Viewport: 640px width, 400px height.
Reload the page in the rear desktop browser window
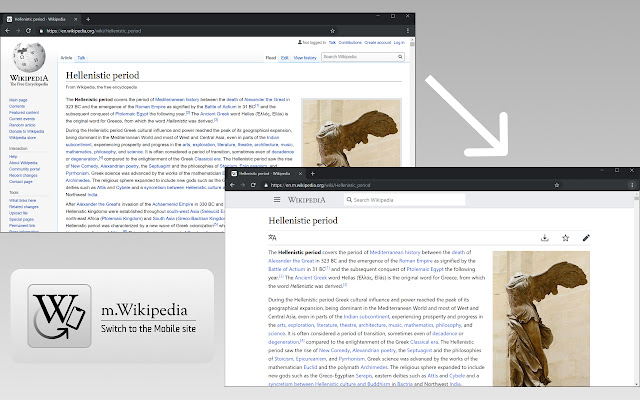(x=28, y=31)
